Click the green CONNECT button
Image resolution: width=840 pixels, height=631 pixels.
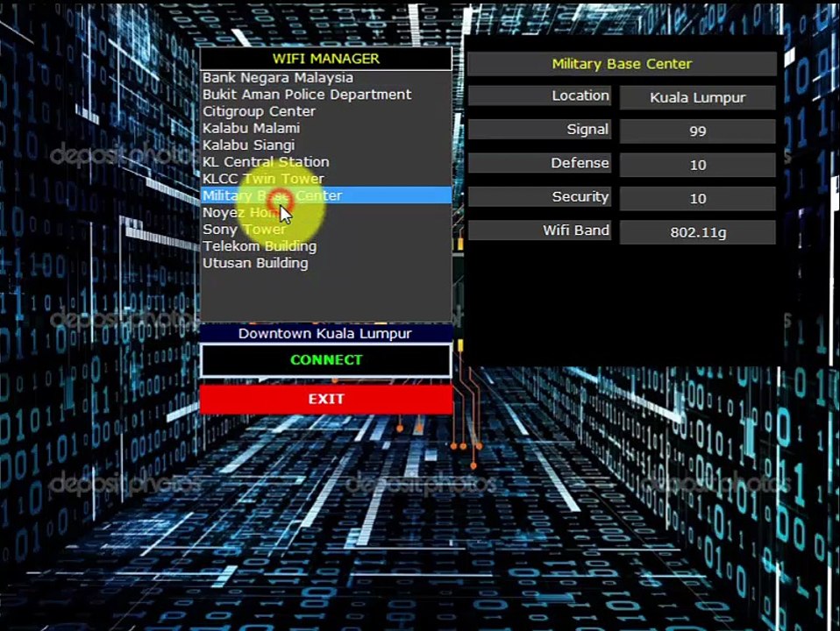[x=325, y=360]
